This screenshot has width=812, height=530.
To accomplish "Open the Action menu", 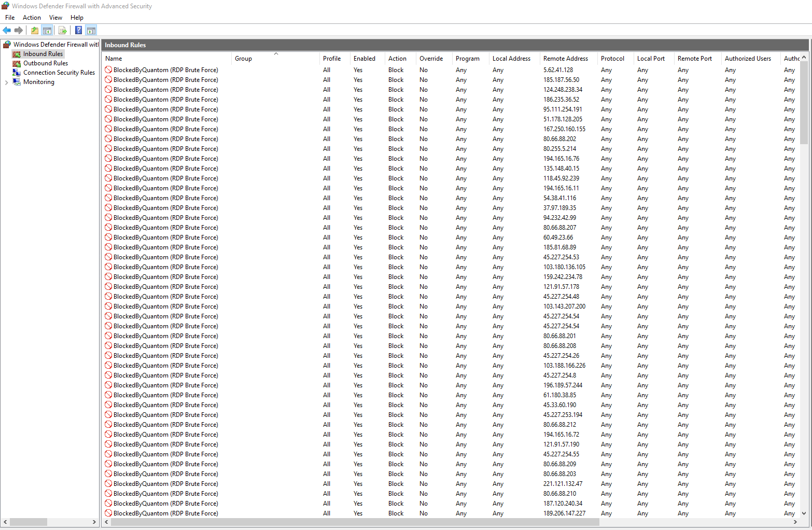I will pyautogui.click(x=32, y=18).
